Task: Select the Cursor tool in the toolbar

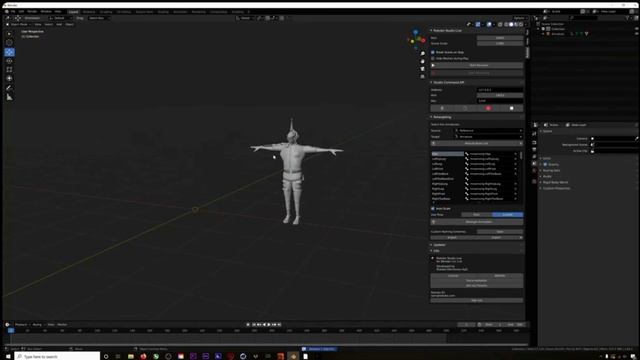Action: click(9, 42)
